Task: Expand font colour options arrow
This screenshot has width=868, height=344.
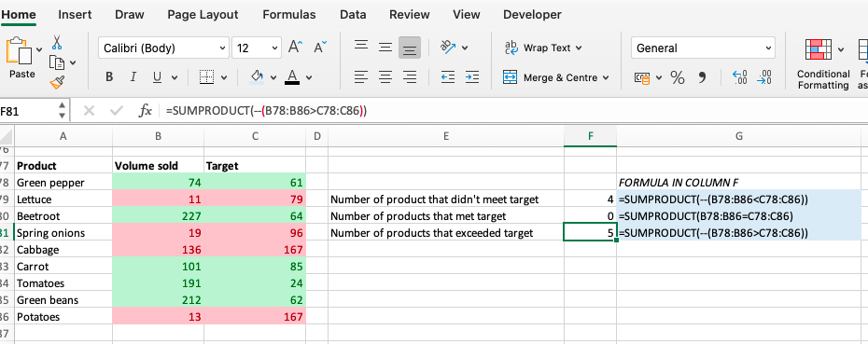Action: tap(309, 78)
